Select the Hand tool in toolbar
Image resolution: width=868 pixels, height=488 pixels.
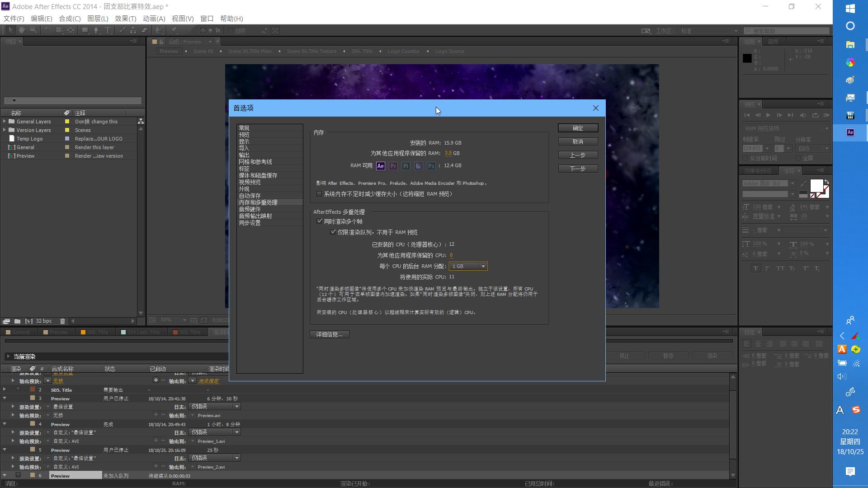click(x=22, y=30)
